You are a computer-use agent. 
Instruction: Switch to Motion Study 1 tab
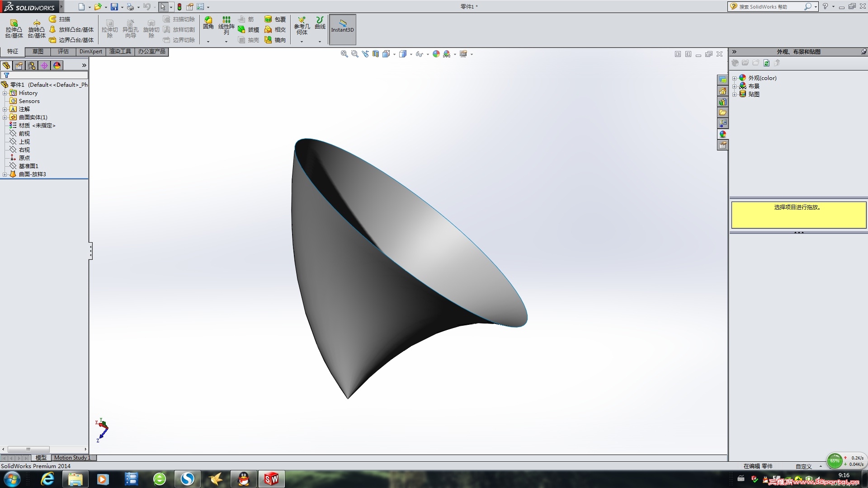tap(72, 458)
